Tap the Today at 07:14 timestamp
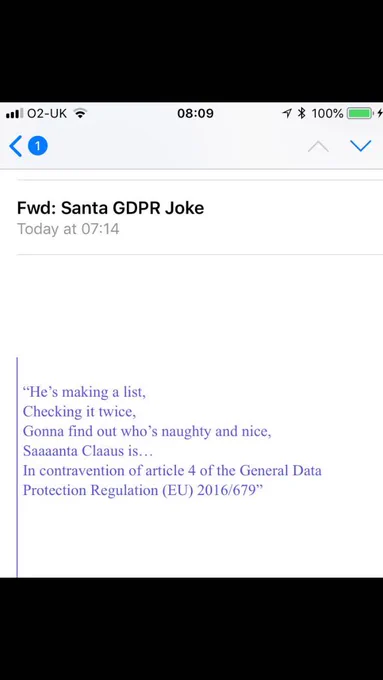383x680 pixels. coord(68,229)
